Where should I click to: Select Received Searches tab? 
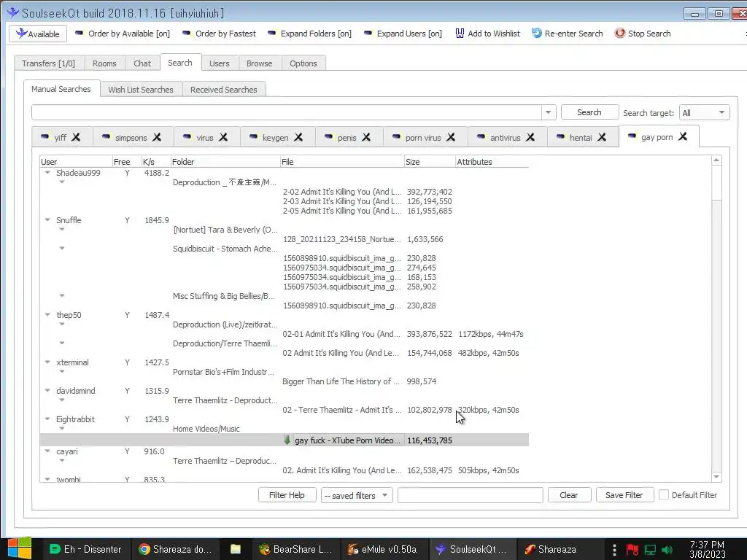(x=224, y=90)
